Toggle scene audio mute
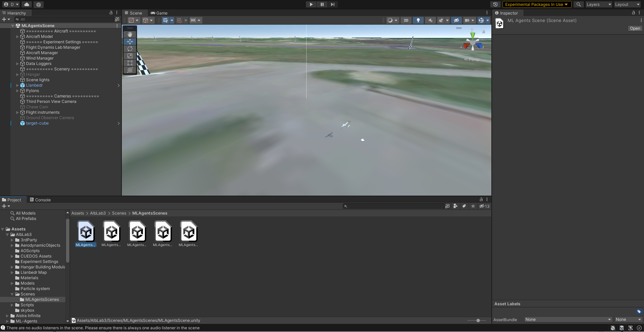 430,20
